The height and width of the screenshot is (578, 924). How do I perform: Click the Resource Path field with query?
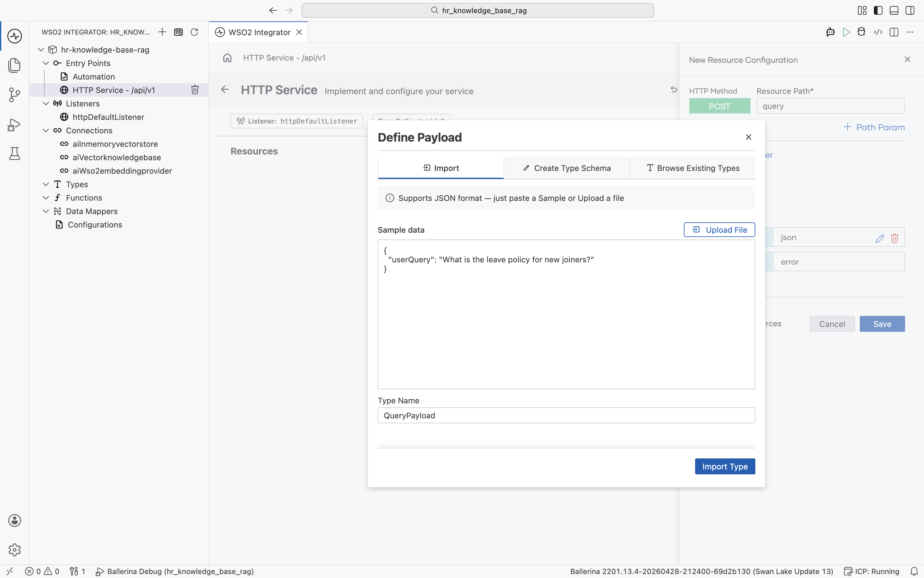[831, 106]
